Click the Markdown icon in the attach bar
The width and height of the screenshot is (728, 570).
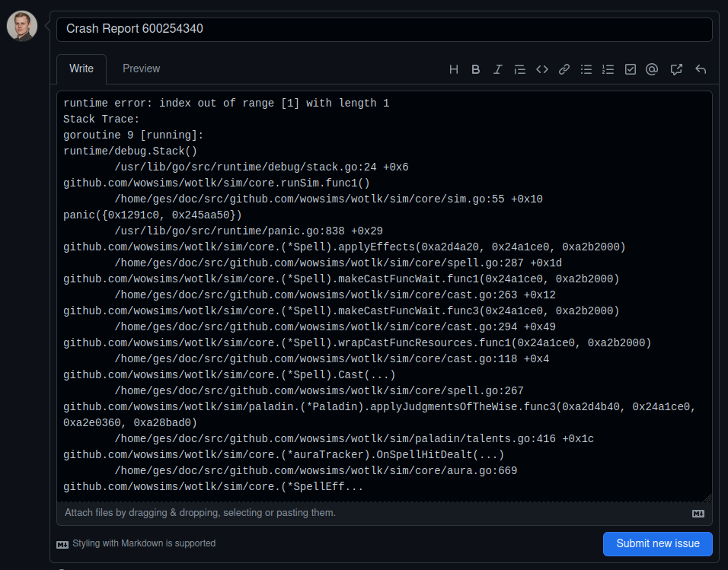697,513
